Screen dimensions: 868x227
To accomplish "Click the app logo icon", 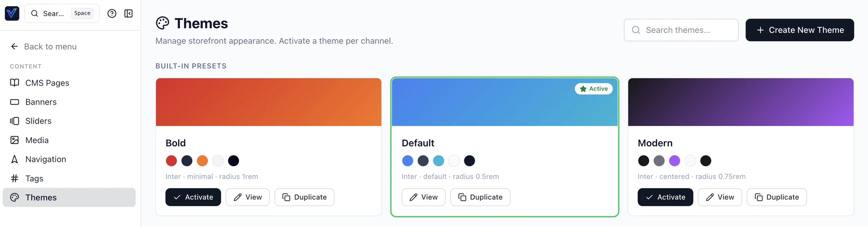I will click(x=12, y=14).
